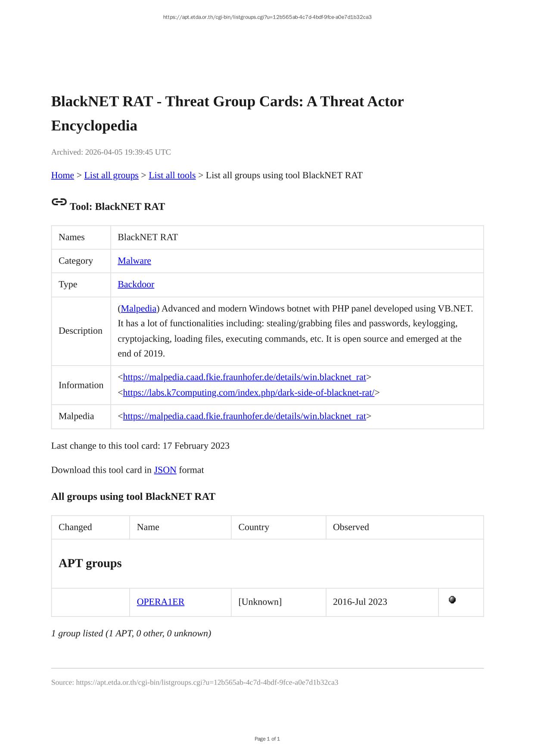The height and width of the screenshot is (756, 535).
Task: Go to List all groups breadcrumb
Action: point(111,175)
